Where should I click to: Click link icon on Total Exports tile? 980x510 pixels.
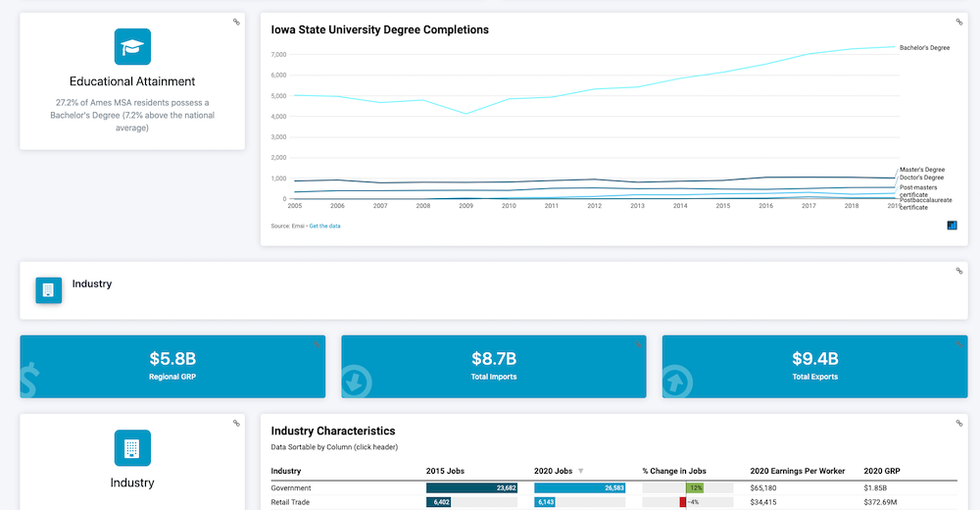click(958, 344)
